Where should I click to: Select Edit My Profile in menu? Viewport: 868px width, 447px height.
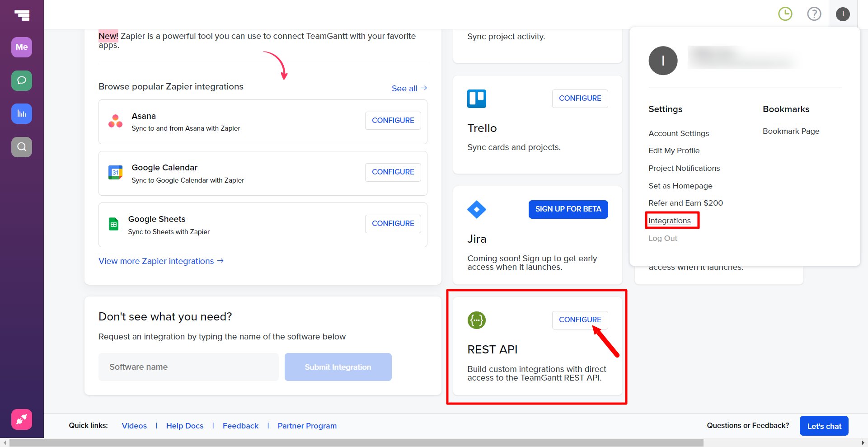(674, 151)
